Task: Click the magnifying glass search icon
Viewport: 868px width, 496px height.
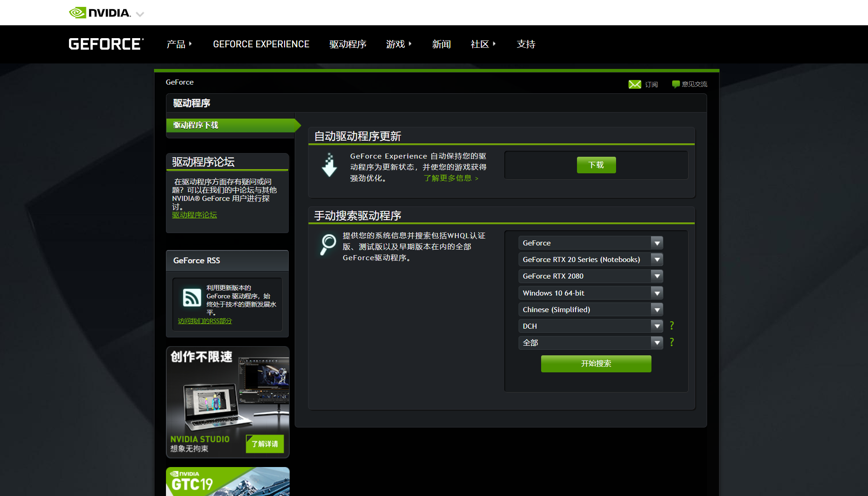Action: (328, 244)
